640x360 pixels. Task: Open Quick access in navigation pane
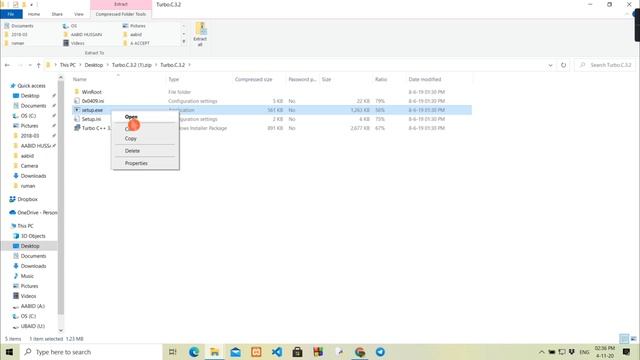[31, 86]
